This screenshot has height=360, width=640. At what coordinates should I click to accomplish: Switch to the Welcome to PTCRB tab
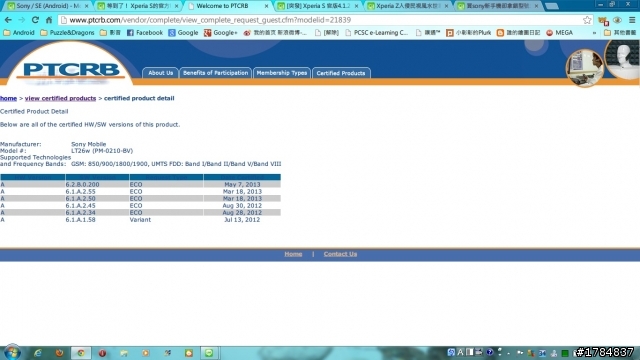coord(228,6)
